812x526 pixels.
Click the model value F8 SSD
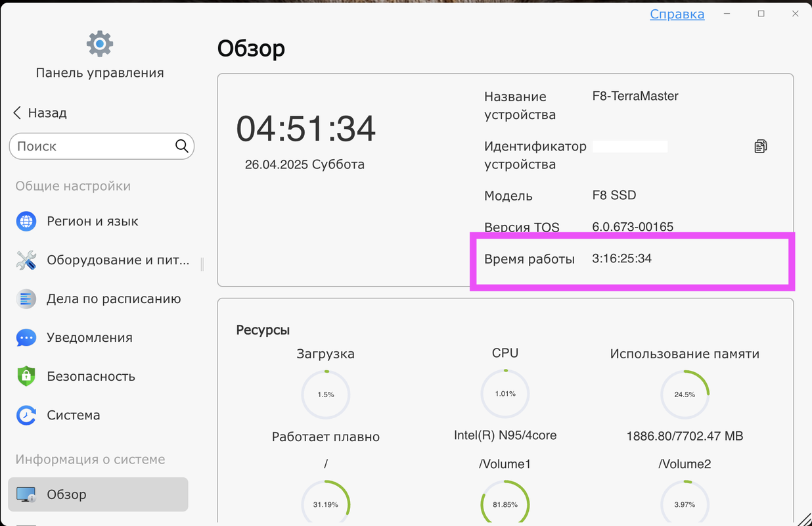tap(614, 195)
